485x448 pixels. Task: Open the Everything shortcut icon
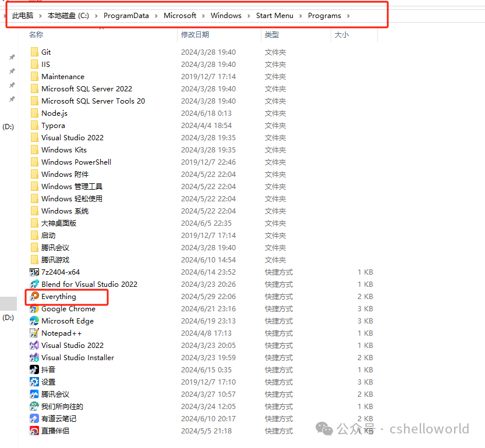34,297
